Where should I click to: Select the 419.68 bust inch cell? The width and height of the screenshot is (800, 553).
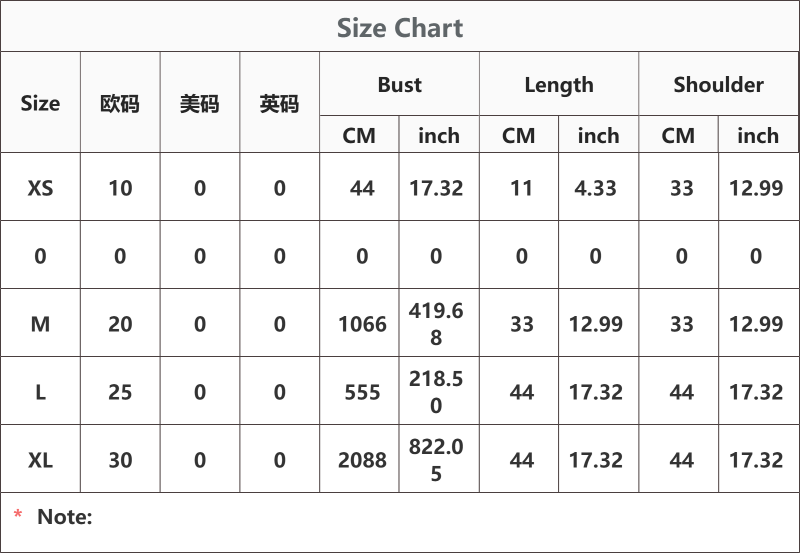pyautogui.click(x=436, y=323)
